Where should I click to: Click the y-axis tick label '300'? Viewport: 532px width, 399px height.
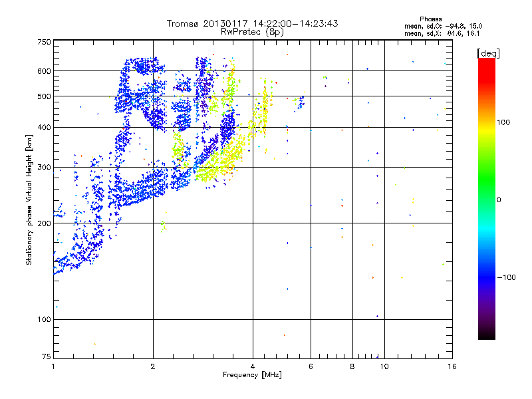click(x=44, y=168)
